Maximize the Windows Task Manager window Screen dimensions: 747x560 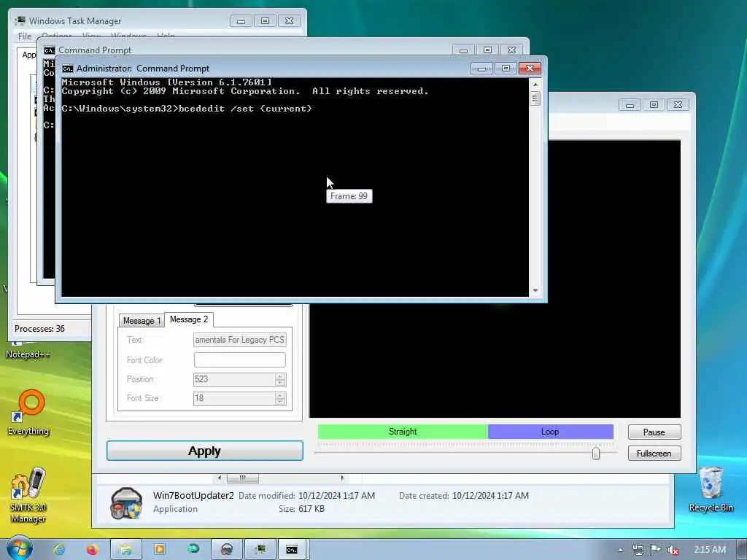[266, 21]
